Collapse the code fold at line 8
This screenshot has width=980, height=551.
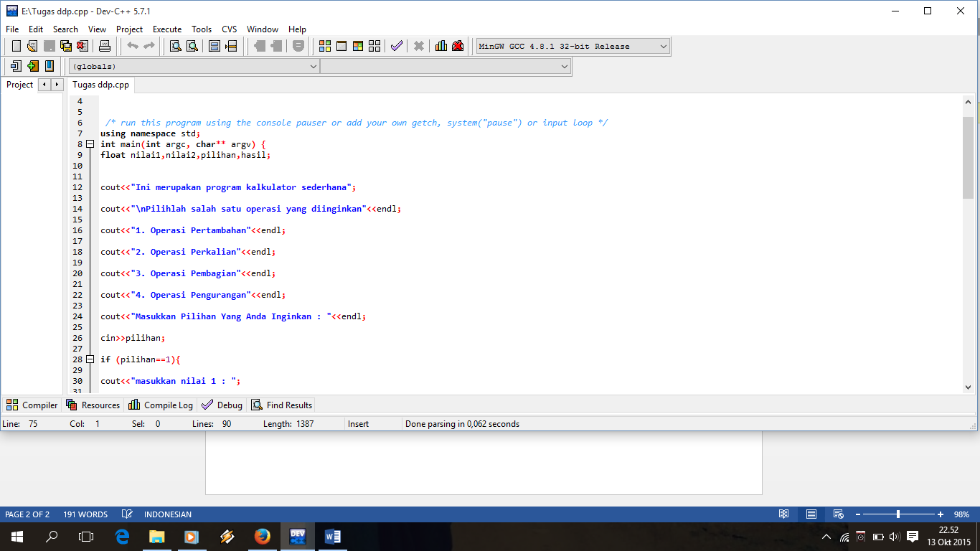89,143
